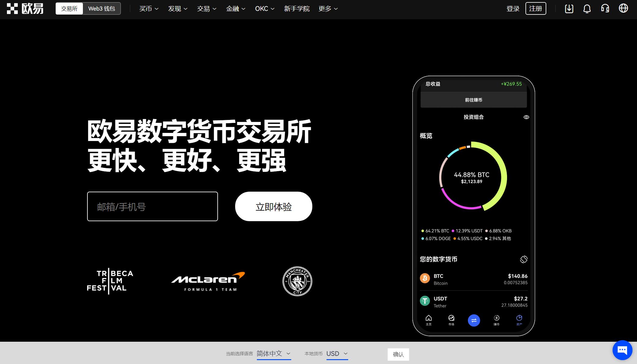This screenshot has width=637, height=364.
Task: Click 立即体验 registration button
Action: (x=273, y=206)
